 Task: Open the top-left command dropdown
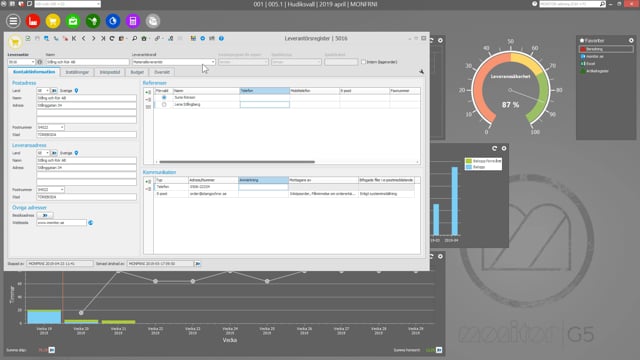click(x=98, y=4)
